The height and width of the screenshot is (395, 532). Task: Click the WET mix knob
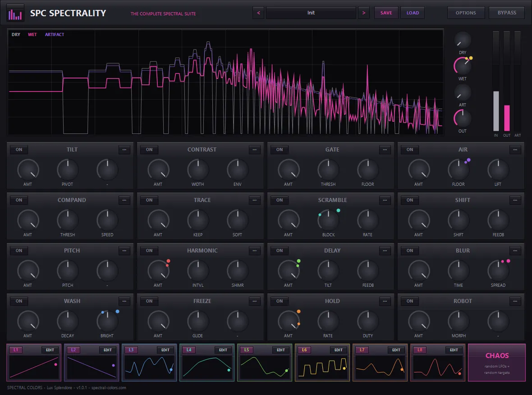pos(463,66)
